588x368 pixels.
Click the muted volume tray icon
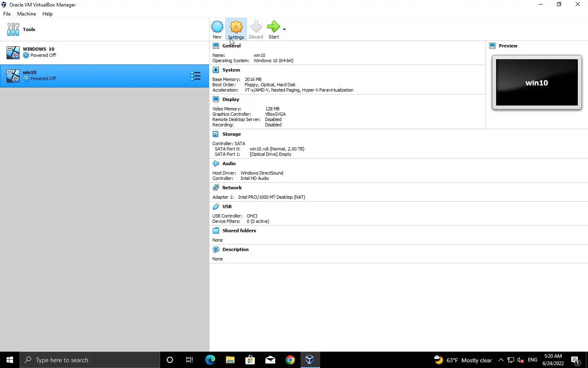(x=521, y=360)
